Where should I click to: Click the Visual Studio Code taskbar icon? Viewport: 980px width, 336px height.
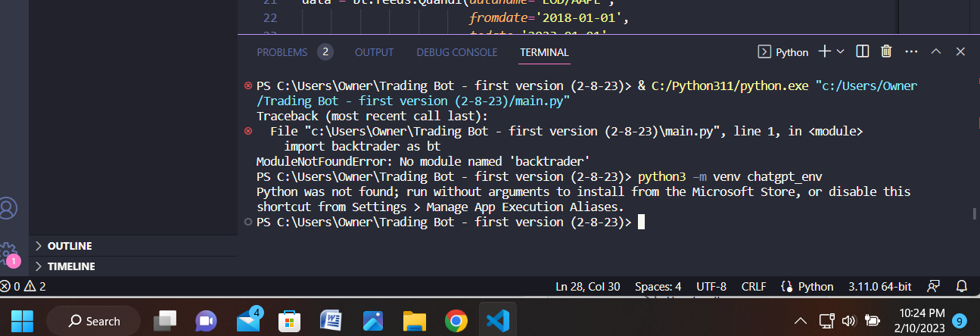[x=497, y=321]
